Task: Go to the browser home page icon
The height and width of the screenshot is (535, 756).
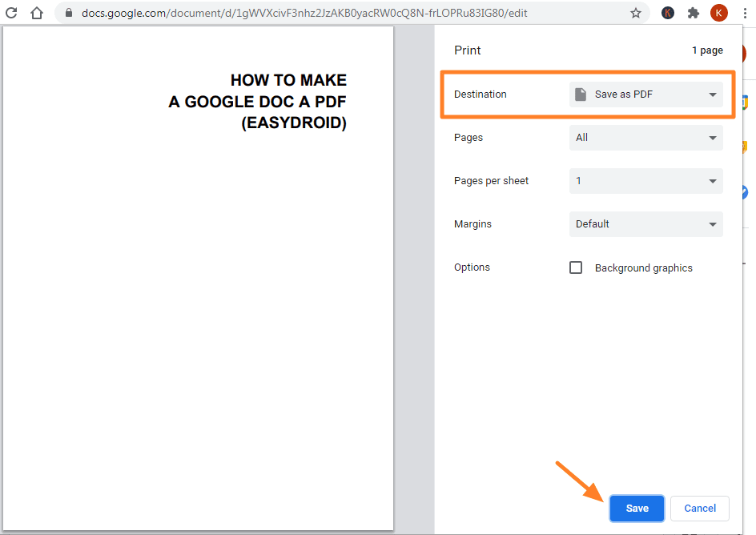Action: 37,13
